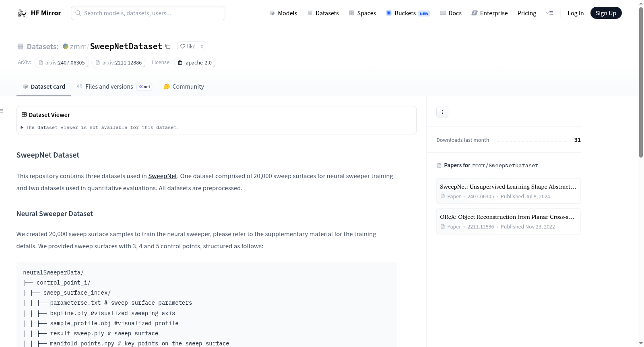Expand the dataset viewer unavailable message
Image resolution: width=644 pixels, height=347 pixels.
(x=100, y=127)
